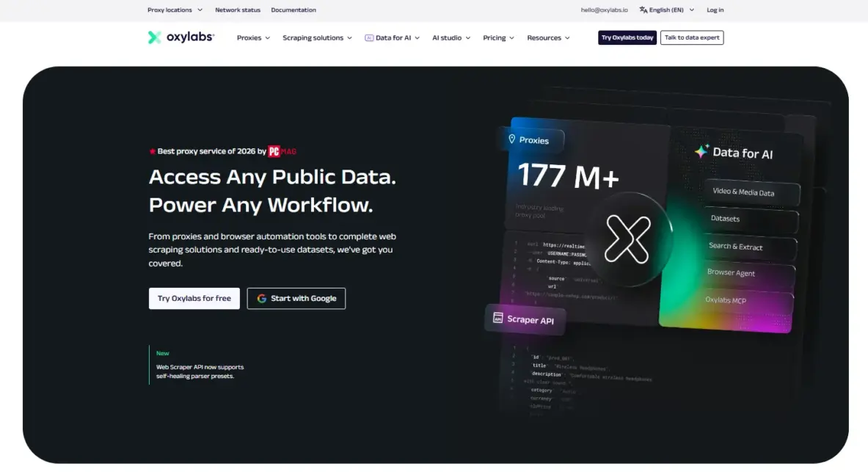This screenshot has height=472, width=868.
Task: Expand the Proxy locations dropdown
Action: [175, 10]
